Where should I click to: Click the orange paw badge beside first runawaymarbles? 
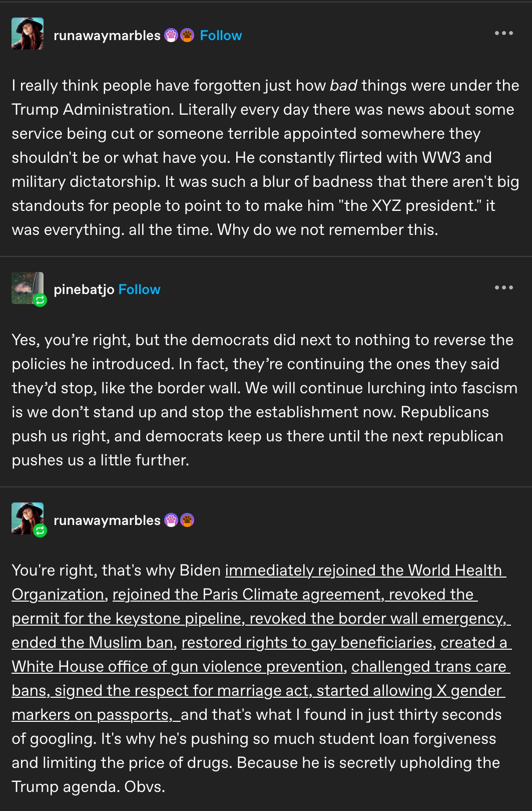pos(187,36)
